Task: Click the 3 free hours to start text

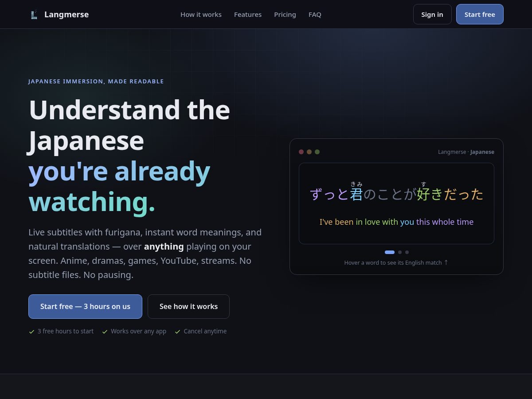Action: [66, 331]
